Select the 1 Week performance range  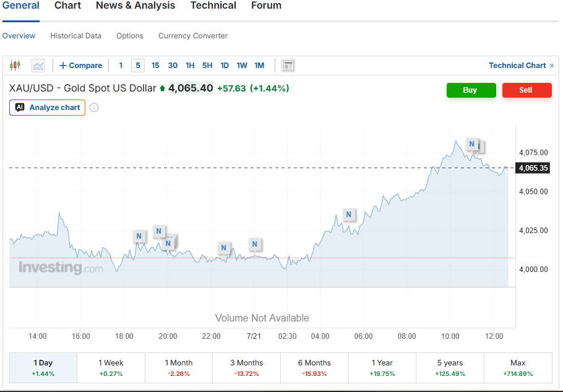111,368
